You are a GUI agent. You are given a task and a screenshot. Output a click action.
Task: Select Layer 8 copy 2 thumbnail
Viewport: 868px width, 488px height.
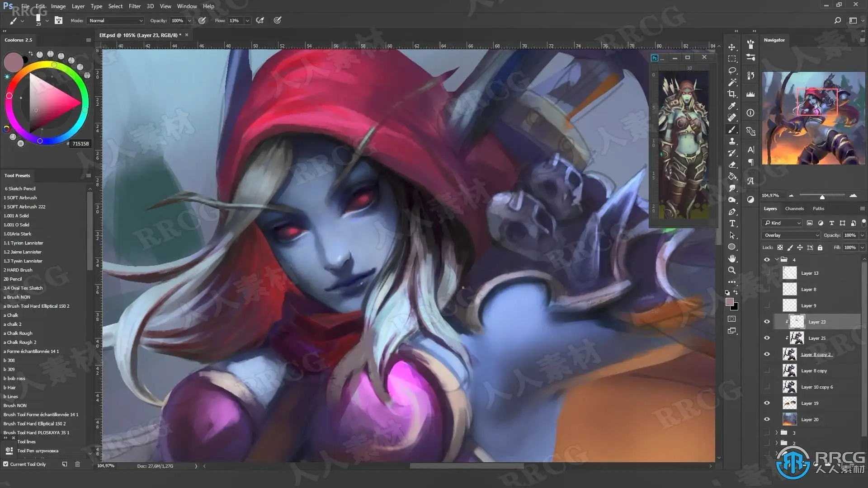(789, 354)
